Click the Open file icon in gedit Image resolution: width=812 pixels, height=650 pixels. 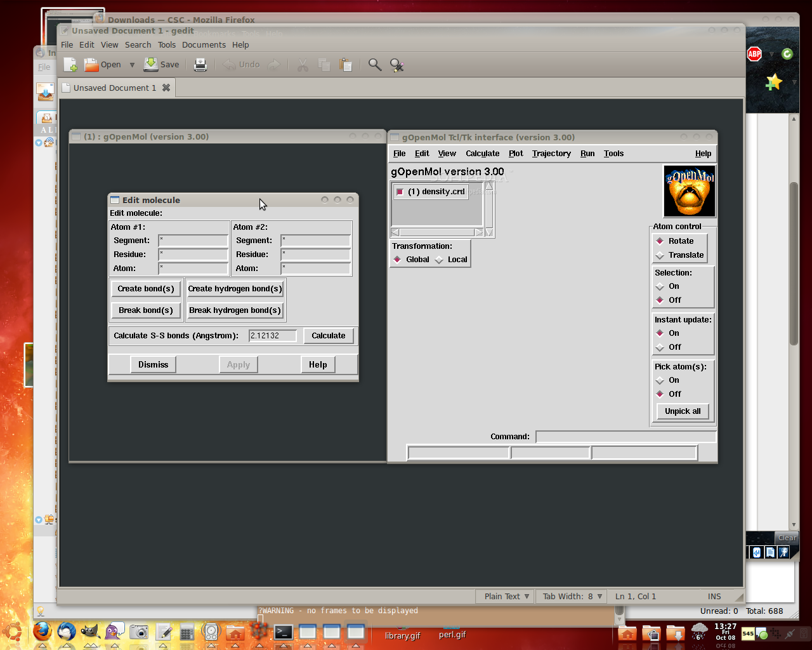tap(91, 65)
